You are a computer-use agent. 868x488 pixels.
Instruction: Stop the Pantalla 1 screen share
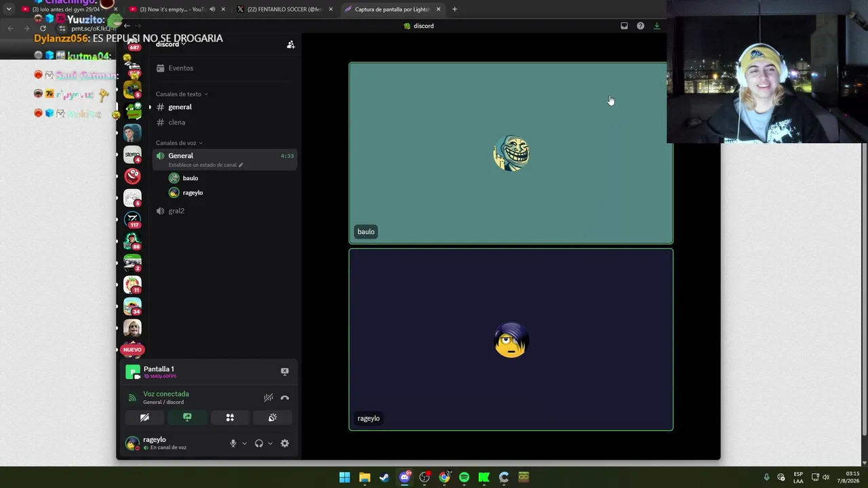click(285, 371)
